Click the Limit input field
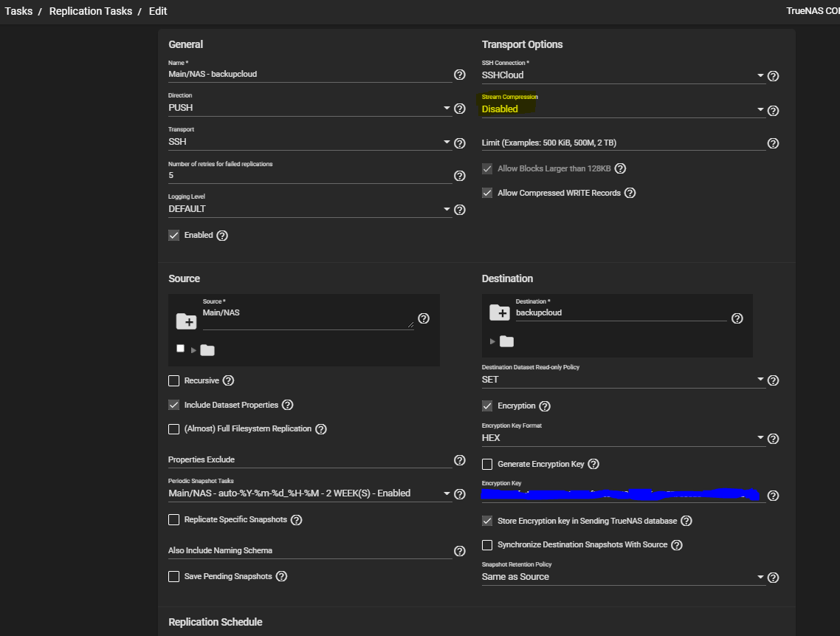Viewport: 840px width, 636px height. (x=624, y=143)
